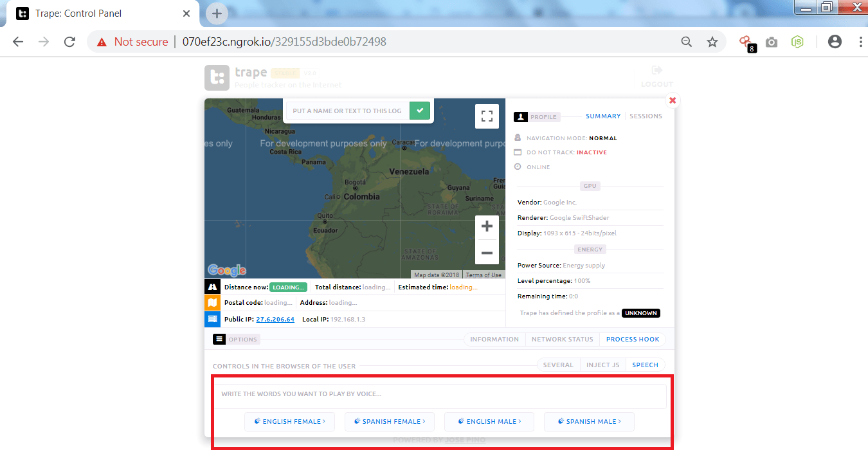Open the browser zoom magnifier in address bar
Image resolution: width=868 pixels, height=454 pixels.
687,42
